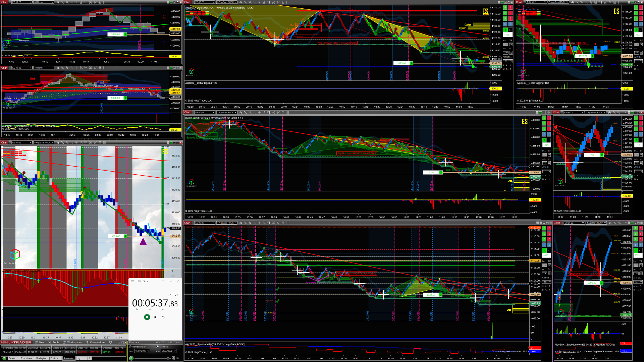Expand ES 06-22 instrument dropdown in top-center chart

[x=213, y=2]
